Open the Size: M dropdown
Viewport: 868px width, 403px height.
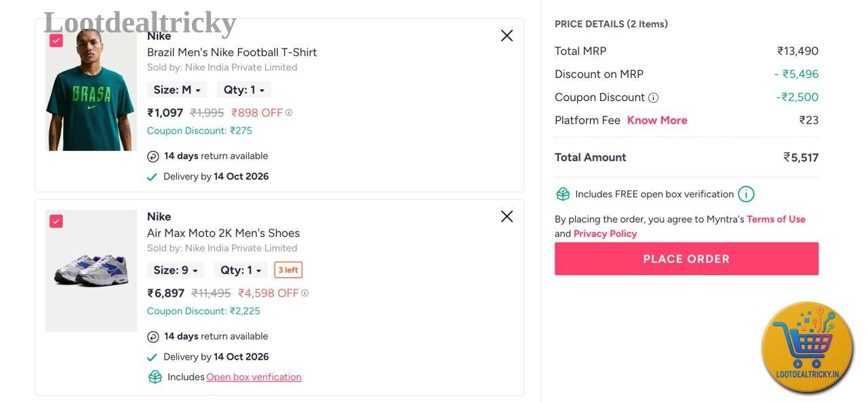click(x=177, y=90)
